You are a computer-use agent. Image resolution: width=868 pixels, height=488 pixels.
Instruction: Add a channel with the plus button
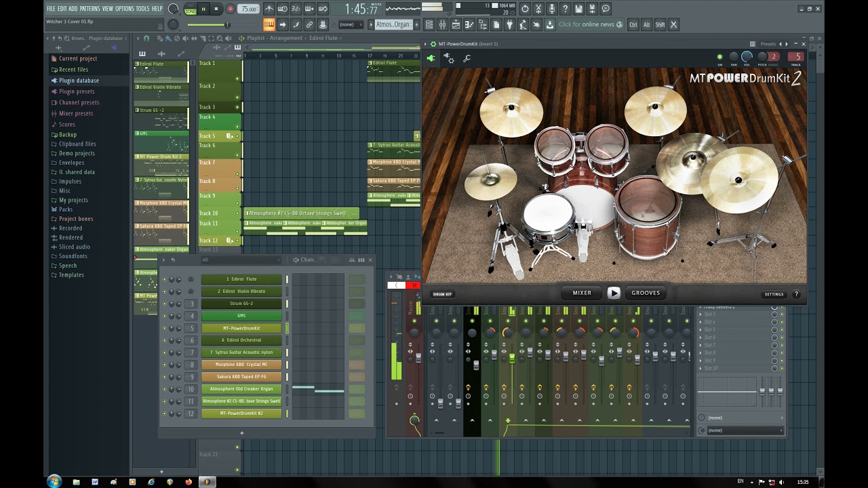pos(241,433)
